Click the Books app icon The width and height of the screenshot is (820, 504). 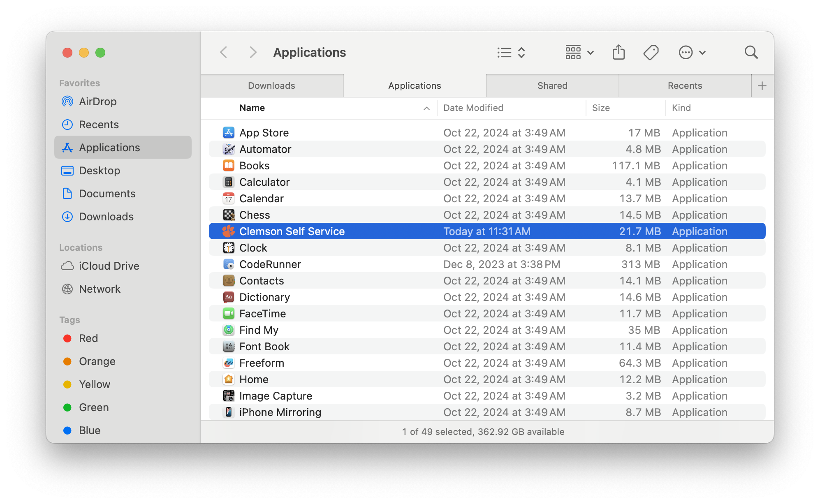pos(229,165)
